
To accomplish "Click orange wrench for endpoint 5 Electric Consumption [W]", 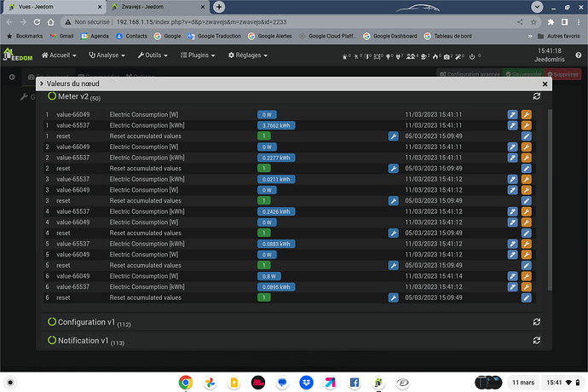I will (x=527, y=255).
